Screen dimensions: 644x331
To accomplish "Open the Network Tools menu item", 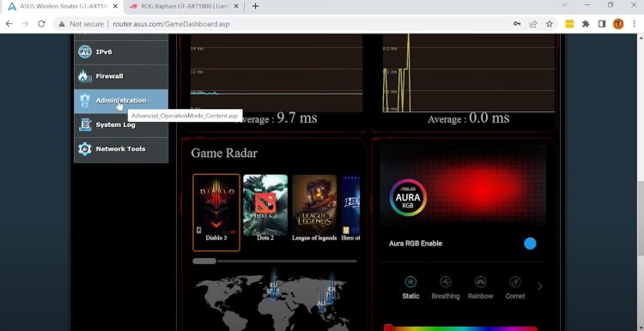I will (x=121, y=149).
